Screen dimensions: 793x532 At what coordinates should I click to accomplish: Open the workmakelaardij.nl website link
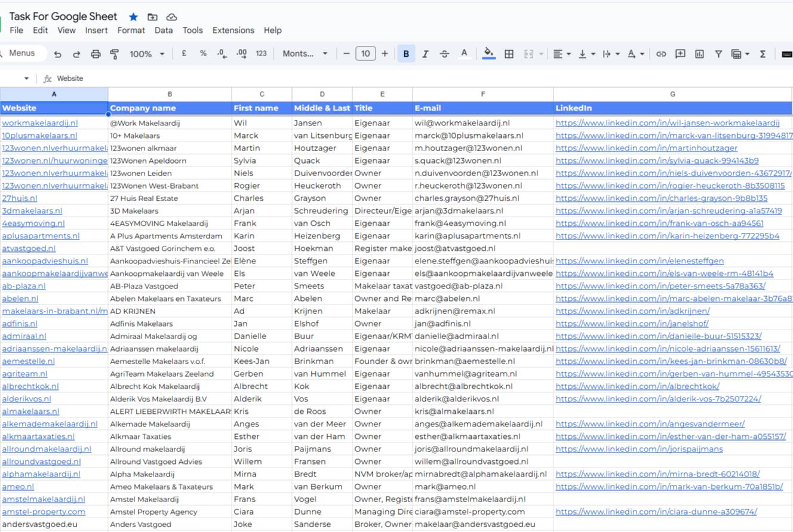tap(40, 123)
